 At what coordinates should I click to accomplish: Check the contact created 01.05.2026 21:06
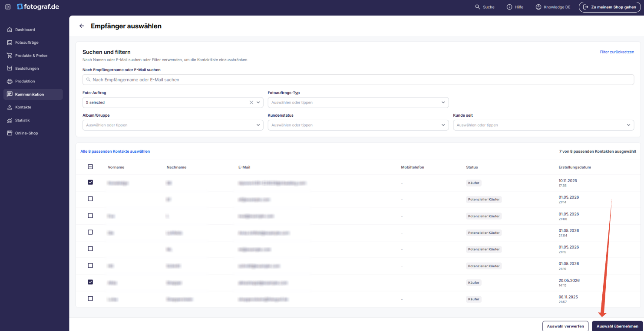(x=90, y=216)
